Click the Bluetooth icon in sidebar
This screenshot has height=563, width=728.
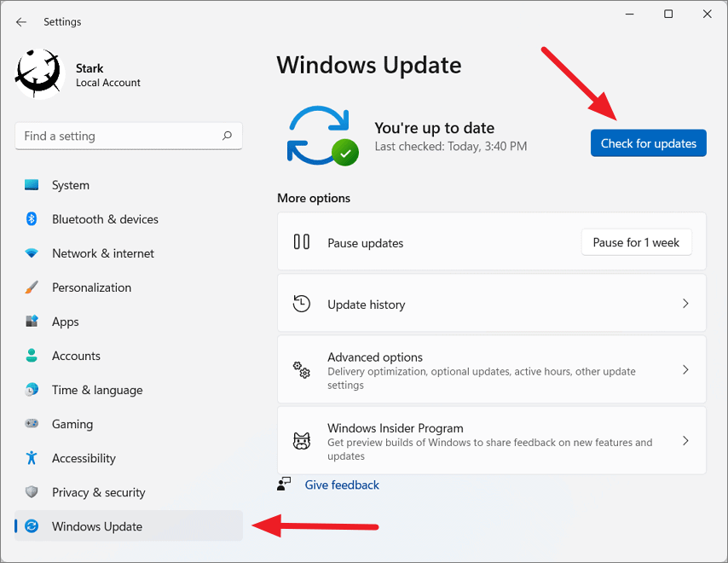[32, 218]
